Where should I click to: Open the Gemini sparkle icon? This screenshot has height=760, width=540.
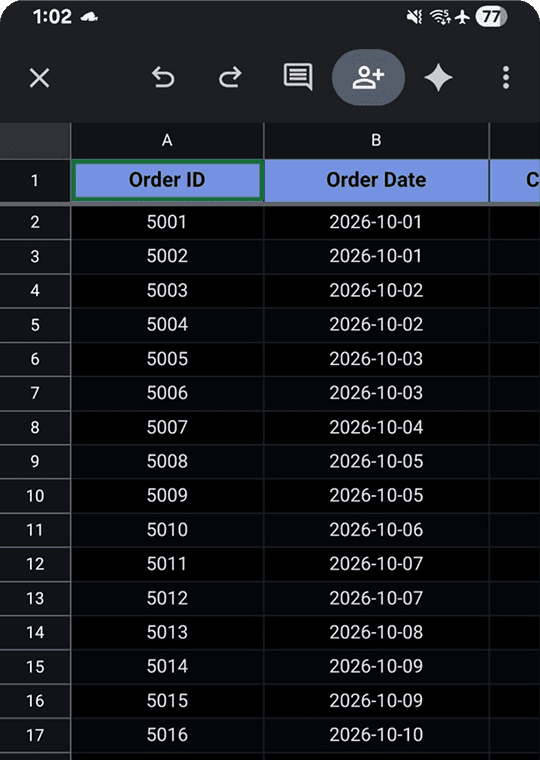coord(438,78)
